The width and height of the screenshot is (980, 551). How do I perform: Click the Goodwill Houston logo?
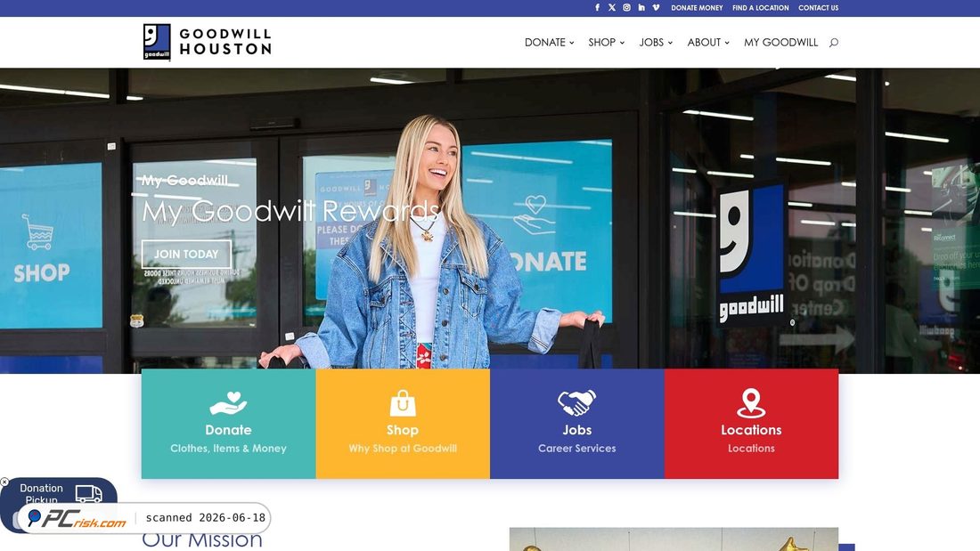pyautogui.click(x=207, y=42)
